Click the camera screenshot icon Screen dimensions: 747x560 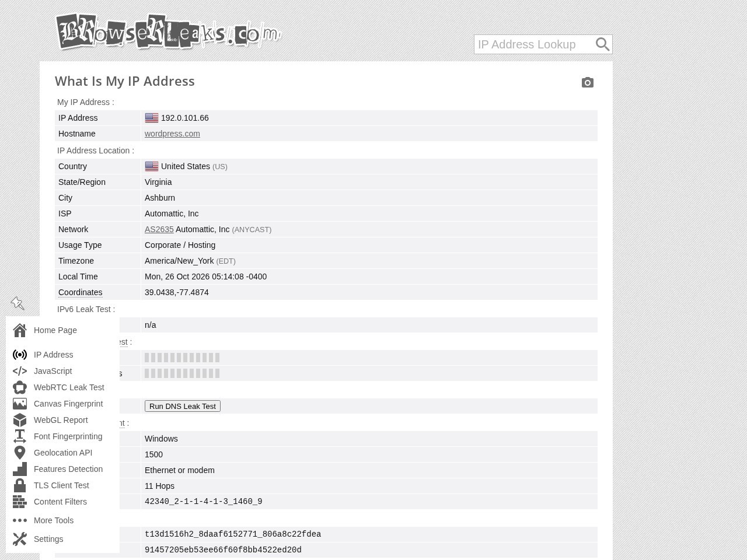pos(588,83)
